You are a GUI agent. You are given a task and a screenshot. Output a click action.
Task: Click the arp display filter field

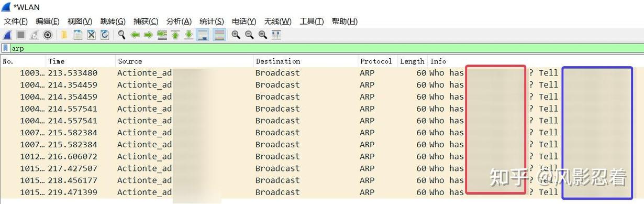pos(327,48)
